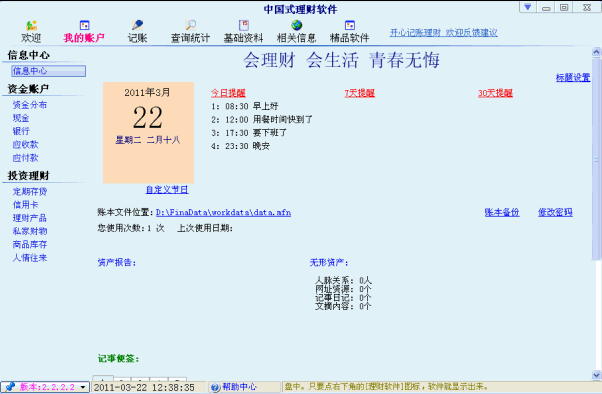Image resolution: width=602 pixels, height=394 pixels.
Task: Open 定期存贷 in sidebar
Action: (30, 191)
